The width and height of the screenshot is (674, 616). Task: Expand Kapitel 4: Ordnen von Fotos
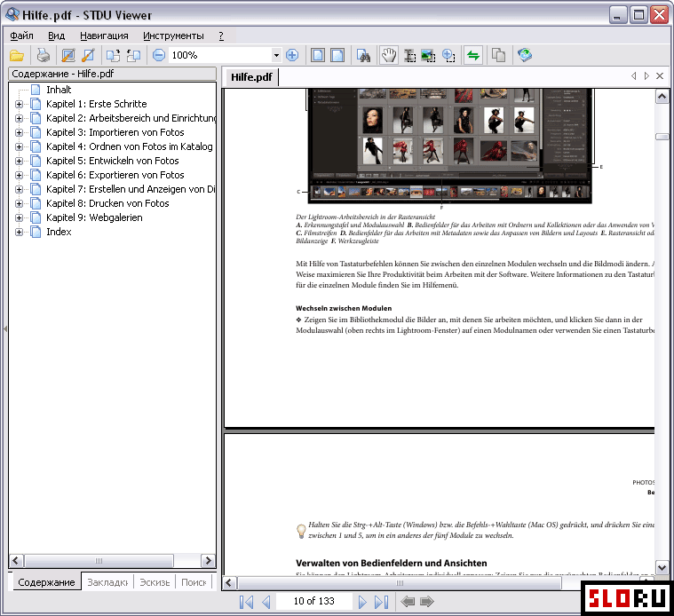19,146
